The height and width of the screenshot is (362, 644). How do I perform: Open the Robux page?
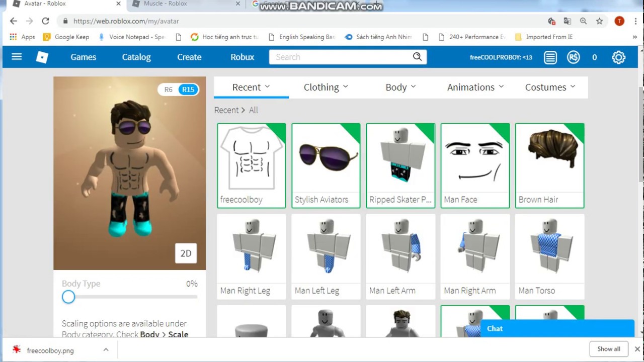pyautogui.click(x=242, y=57)
